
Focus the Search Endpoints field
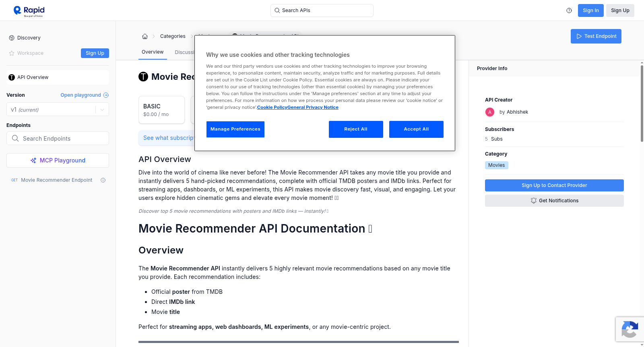[58, 138]
